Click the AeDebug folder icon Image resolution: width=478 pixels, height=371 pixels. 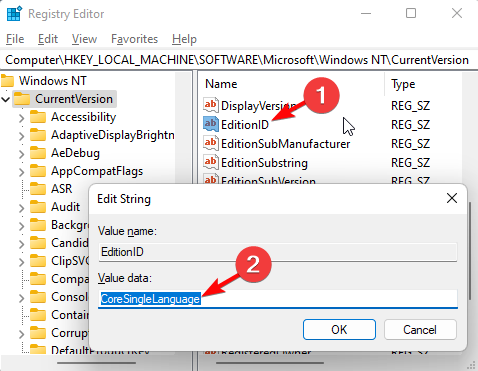(x=38, y=153)
